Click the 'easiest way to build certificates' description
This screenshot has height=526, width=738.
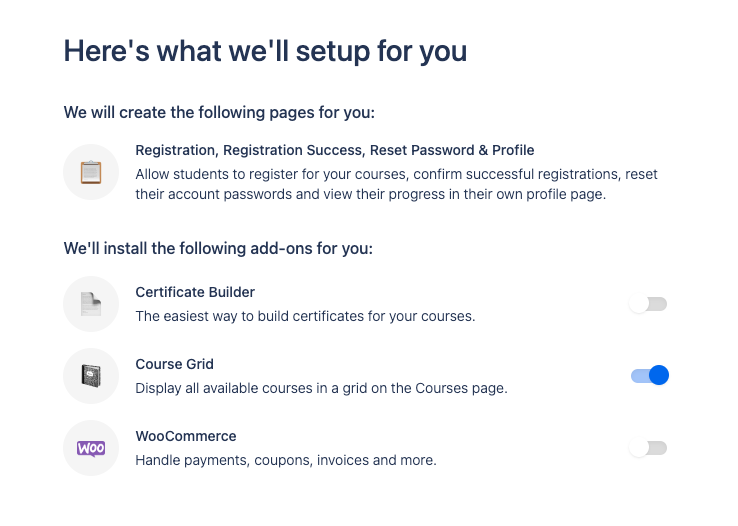point(305,316)
